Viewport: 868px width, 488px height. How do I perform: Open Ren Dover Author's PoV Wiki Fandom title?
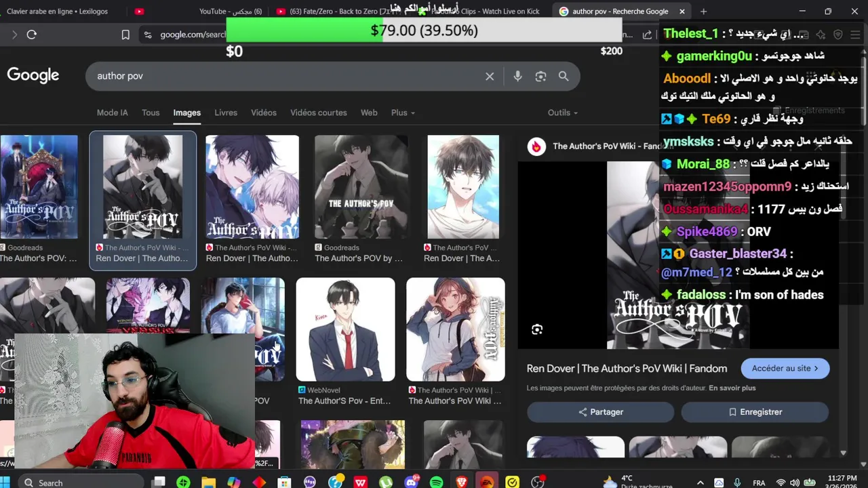point(627,369)
